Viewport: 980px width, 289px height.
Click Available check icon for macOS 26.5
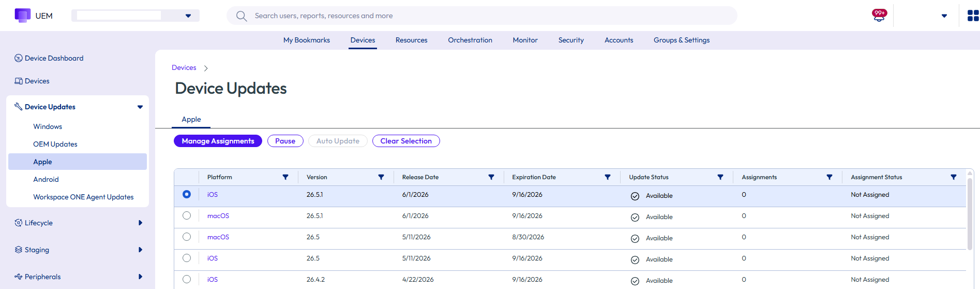point(635,239)
